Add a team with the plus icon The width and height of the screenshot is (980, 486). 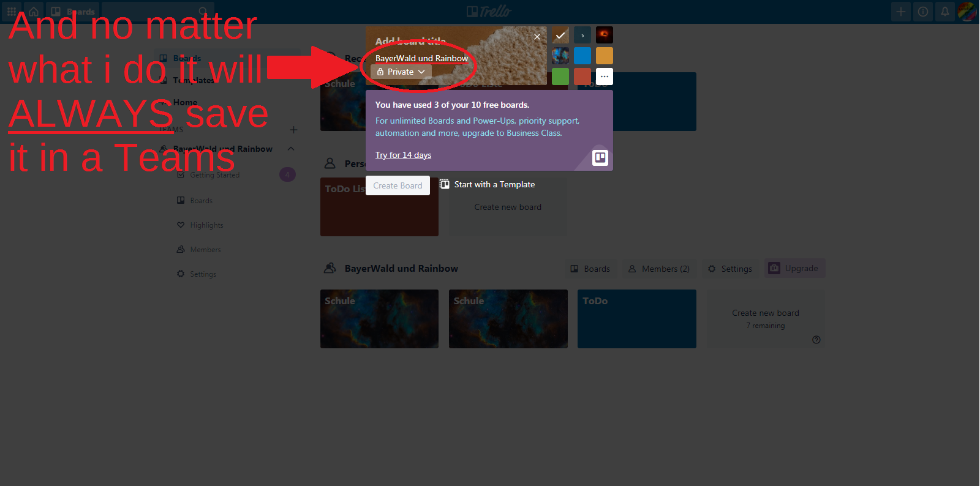(x=293, y=130)
